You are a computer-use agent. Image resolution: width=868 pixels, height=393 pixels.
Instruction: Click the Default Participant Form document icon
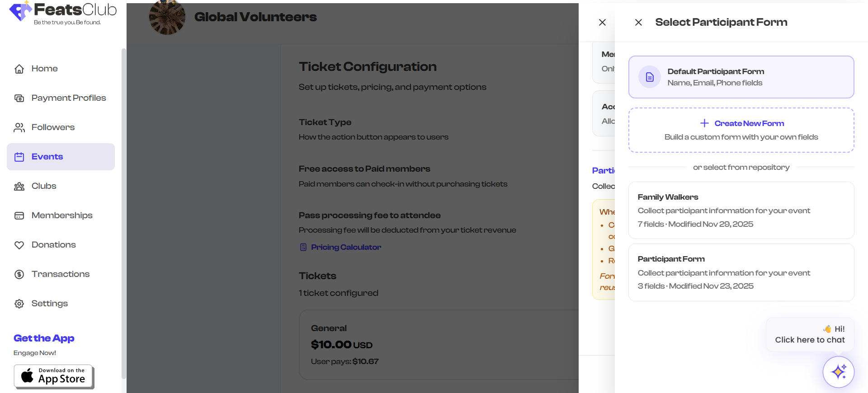pyautogui.click(x=650, y=77)
